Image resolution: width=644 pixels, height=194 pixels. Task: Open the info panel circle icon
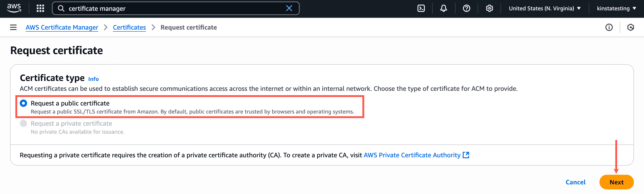pyautogui.click(x=609, y=27)
